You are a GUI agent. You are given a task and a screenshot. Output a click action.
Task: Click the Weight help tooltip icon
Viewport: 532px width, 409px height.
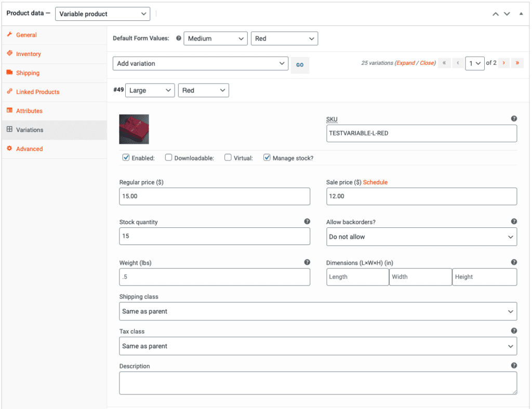point(307,263)
